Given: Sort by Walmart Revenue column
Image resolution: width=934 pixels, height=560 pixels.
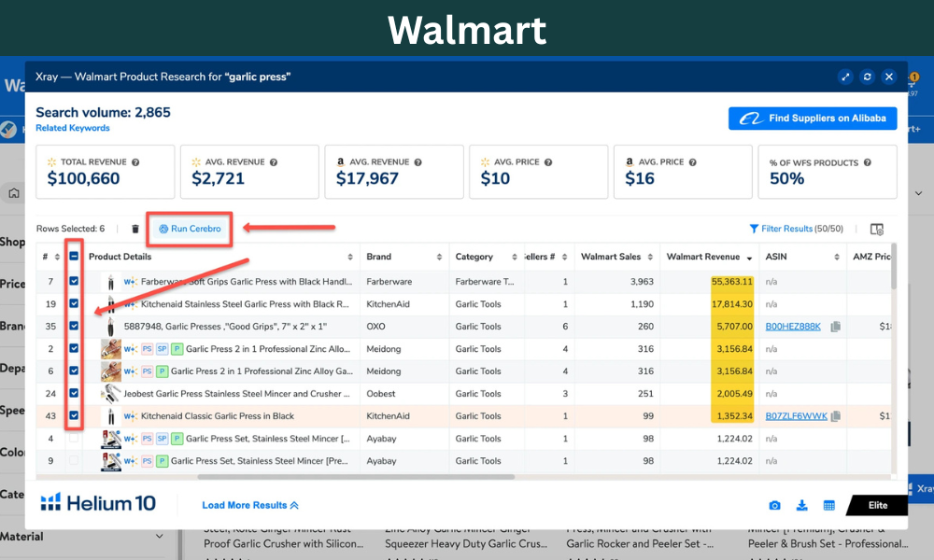Looking at the screenshot, I should pos(749,258).
